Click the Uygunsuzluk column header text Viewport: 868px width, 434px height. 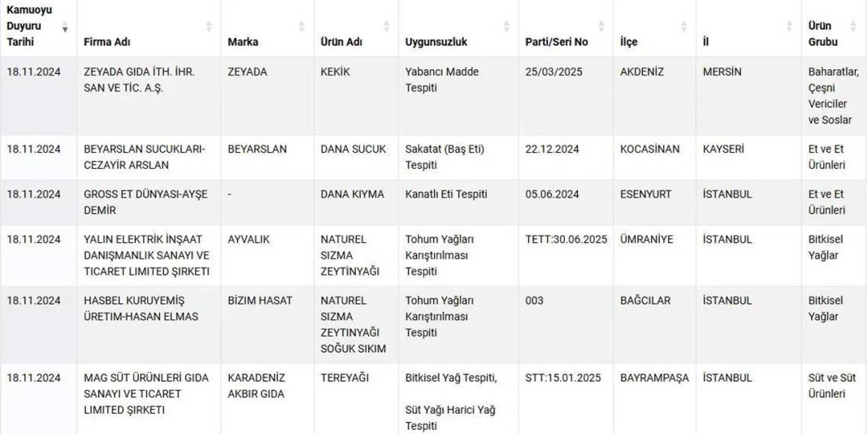(436, 42)
